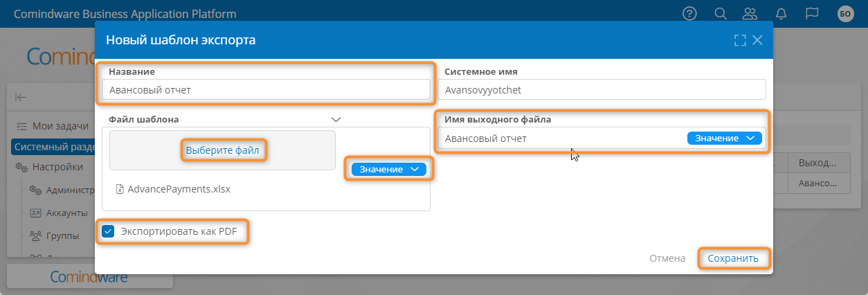Image resolution: width=868 pixels, height=295 pixels.
Task: Open Мои задачи in the sidebar
Action: [53, 126]
